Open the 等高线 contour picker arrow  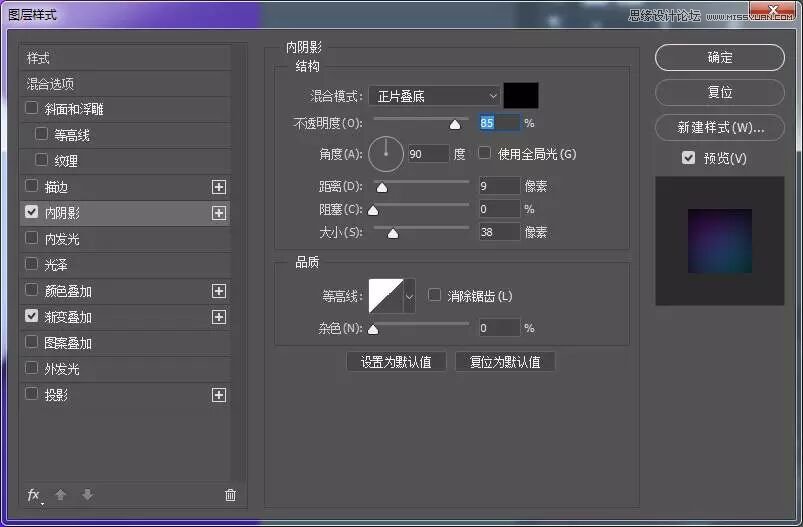[409, 296]
